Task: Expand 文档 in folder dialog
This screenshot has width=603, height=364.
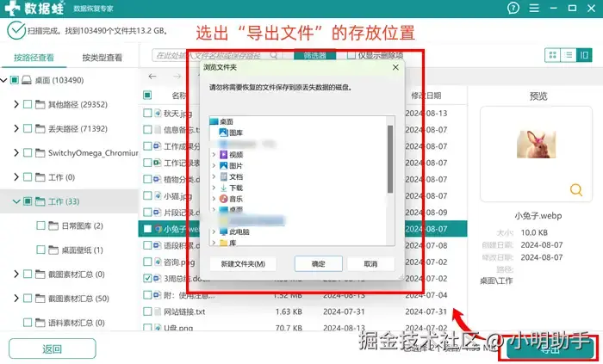Action: pos(214,177)
